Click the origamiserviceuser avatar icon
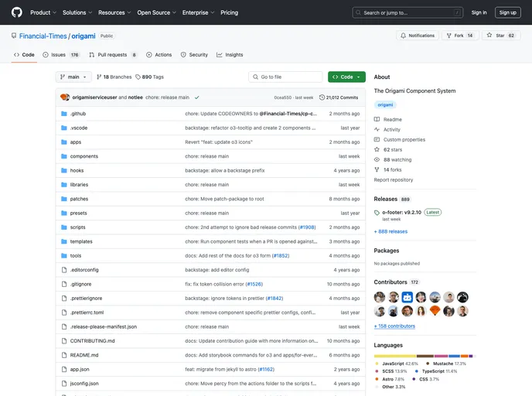Image resolution: width=532 pixels, height=396 pixels. point(65,97)
